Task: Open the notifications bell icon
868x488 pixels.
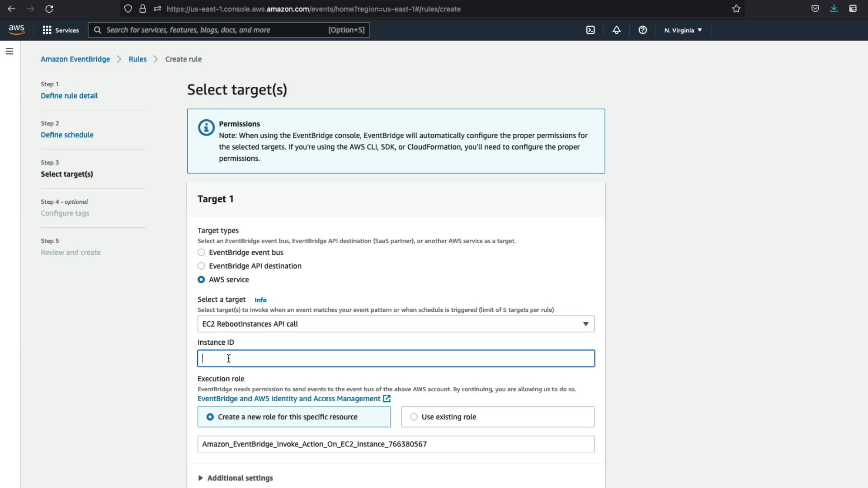Action: [616, 30]
